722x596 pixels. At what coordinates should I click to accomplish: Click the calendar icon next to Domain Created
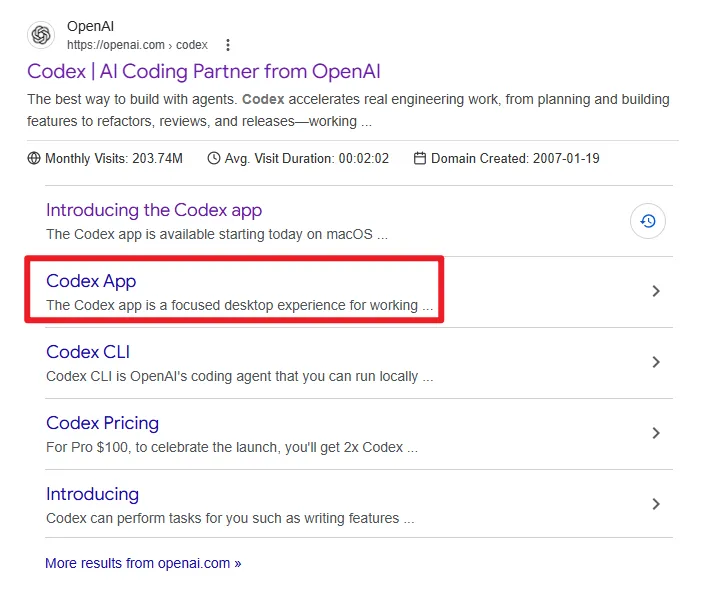pyautogui.click(x=420, y=158)
